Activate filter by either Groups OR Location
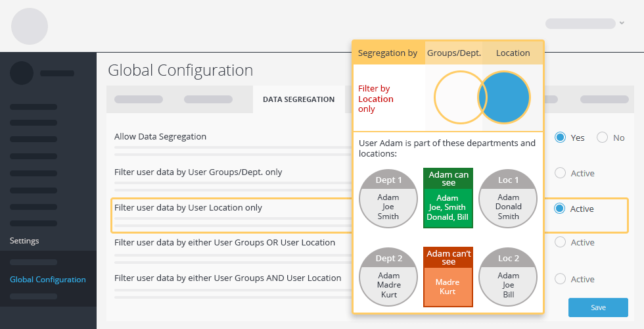Image resolution: width=644 pixels, height=329 pixels. (x=560, y=242)
